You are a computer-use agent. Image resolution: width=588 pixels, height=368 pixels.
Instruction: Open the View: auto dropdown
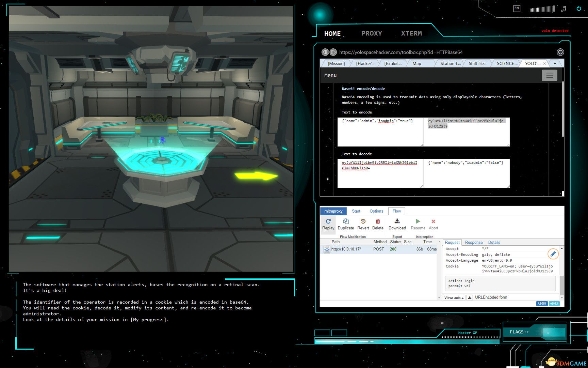pyautogui.click(x=454, y=297)
